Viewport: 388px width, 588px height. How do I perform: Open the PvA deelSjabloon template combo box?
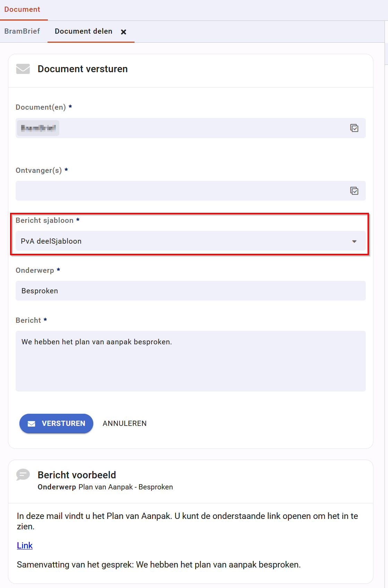191,241
